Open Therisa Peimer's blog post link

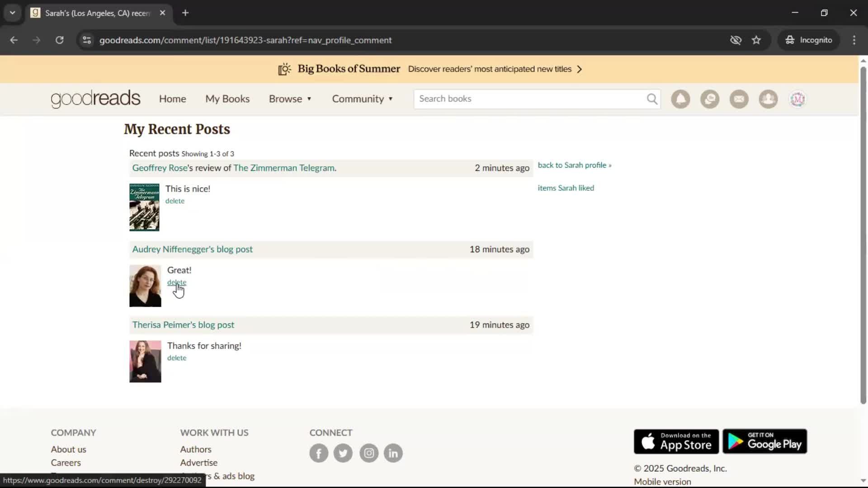[183, 325]
